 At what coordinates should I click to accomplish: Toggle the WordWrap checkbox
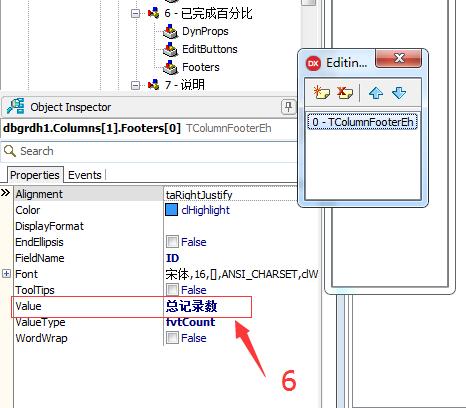172,338
